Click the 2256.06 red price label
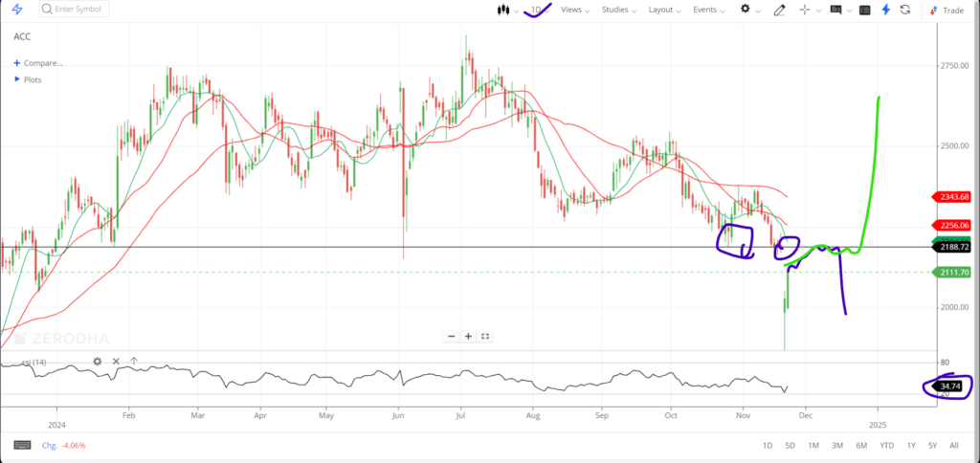The width and height of the screenshot is (980, 463). point(951,226)
